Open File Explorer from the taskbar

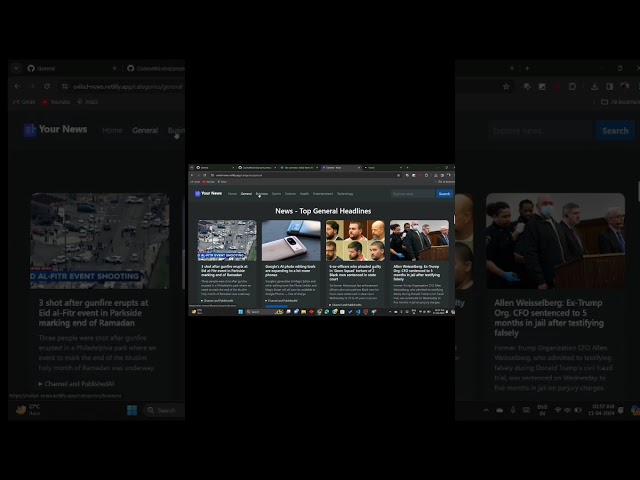point(303,311)
